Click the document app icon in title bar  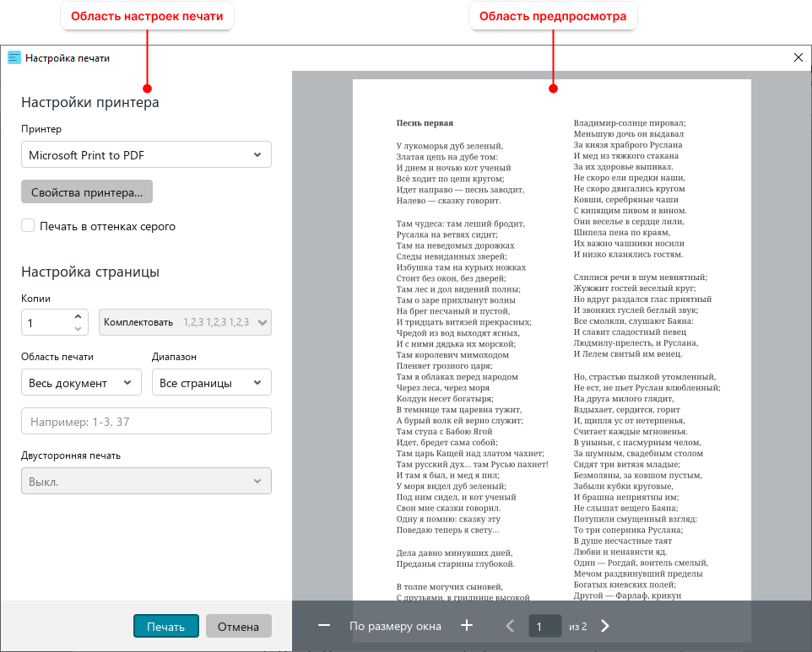[14, 57]
